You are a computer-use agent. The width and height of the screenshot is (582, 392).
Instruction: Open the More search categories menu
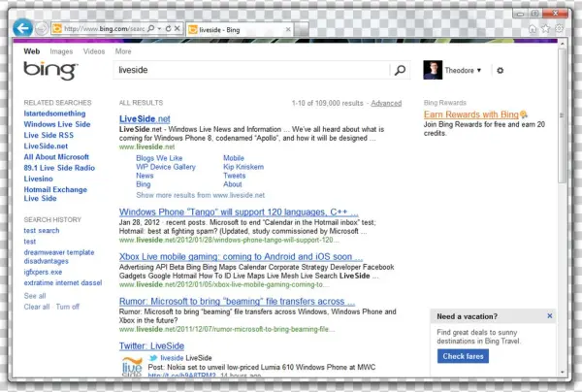[x=123, y=51]
